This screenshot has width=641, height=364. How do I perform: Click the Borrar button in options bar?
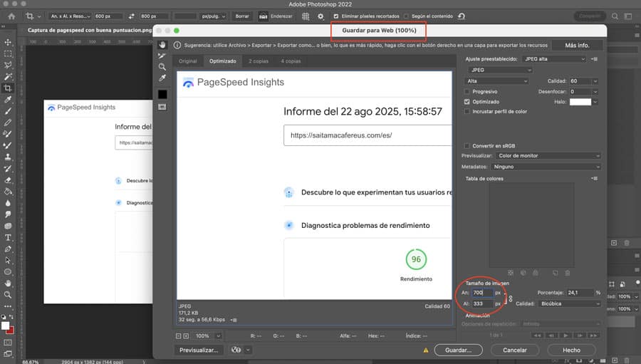coord(242,16)
